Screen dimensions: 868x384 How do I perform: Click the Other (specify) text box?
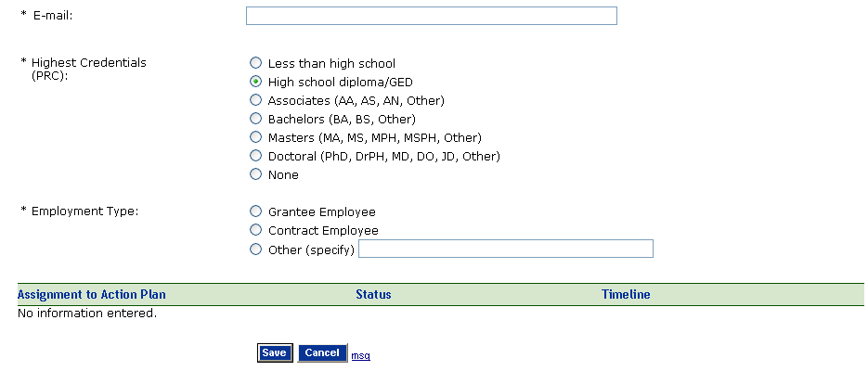(x=506, y=249)
